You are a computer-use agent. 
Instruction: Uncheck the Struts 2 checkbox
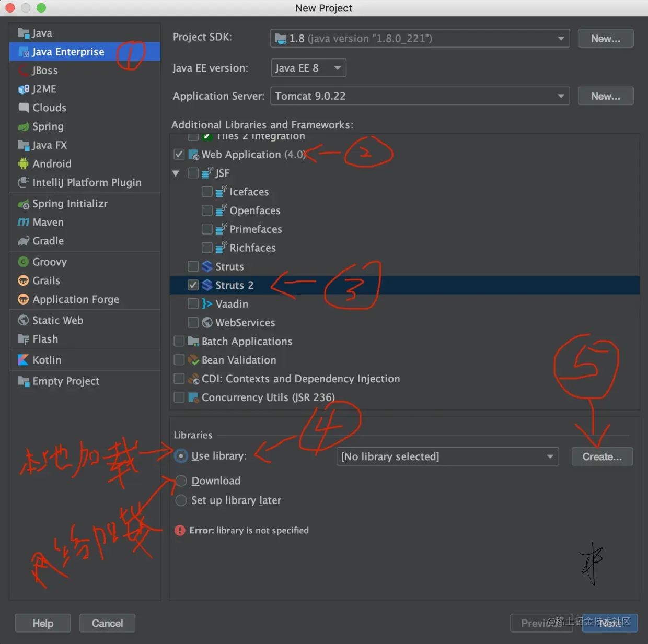coord(193,285)
